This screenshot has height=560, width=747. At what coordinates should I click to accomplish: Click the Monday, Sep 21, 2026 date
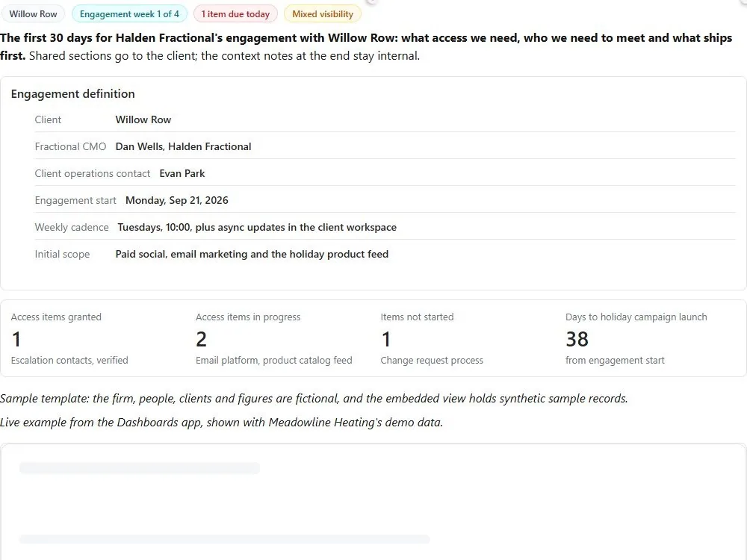[x=177, y=200]
